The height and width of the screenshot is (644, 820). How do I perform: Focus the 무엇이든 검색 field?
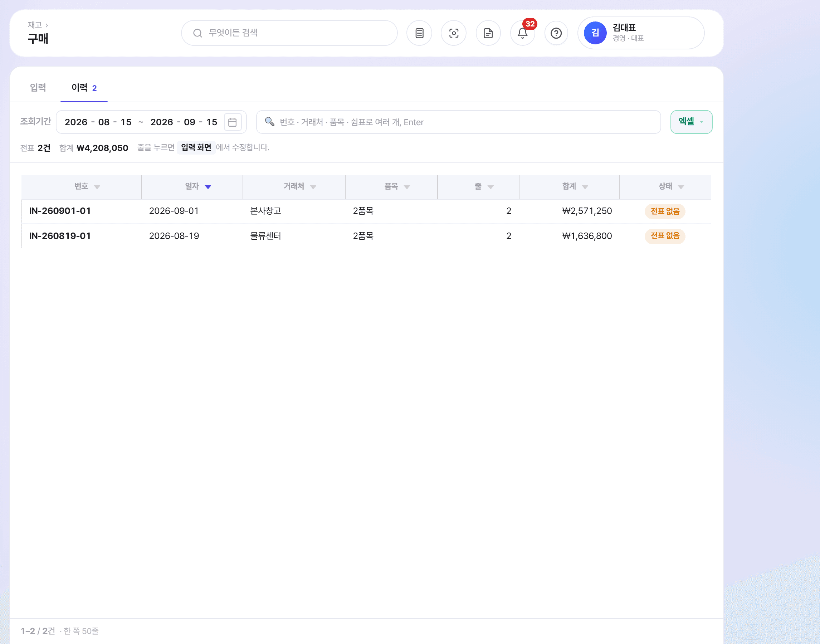pyautogui.click(x=289, y=33)
